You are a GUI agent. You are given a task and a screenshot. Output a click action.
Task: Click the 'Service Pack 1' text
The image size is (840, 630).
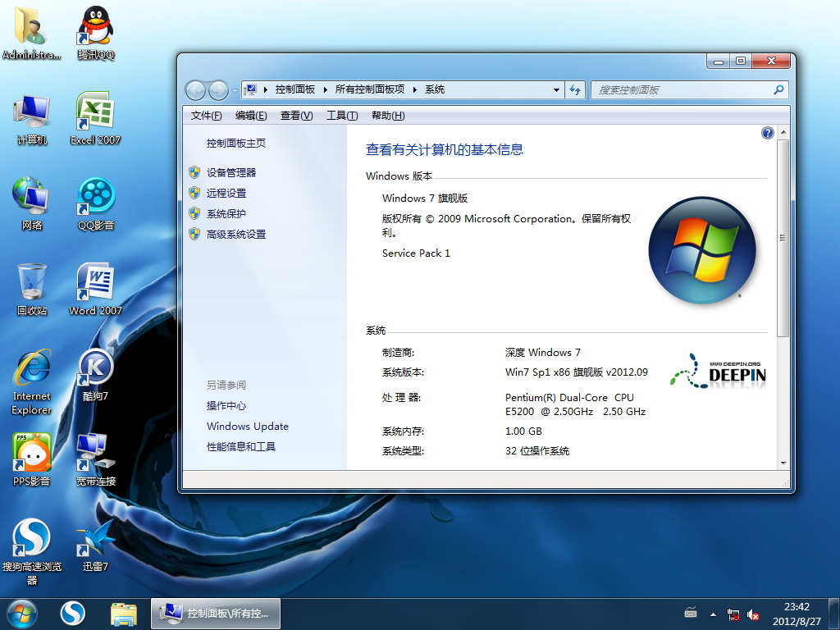(x=416, y=253)
